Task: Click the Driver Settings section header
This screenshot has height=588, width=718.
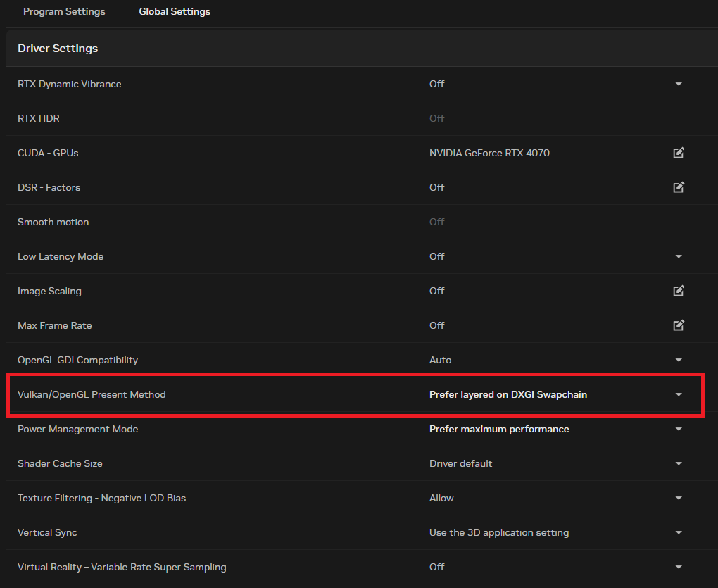Action: [x=58, y=49]
